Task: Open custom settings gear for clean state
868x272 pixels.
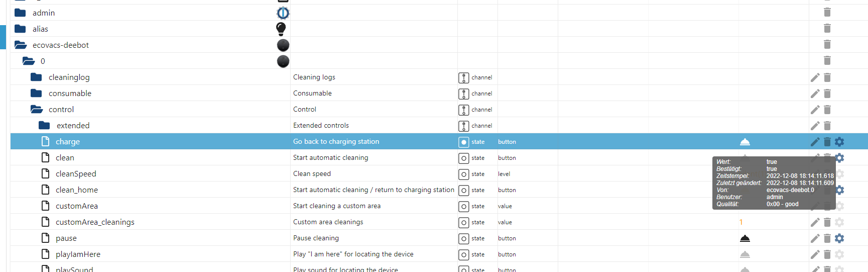Action: [x=840, y=158]
